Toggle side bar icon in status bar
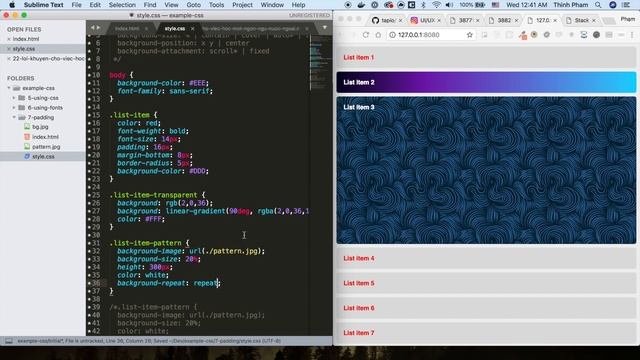The width and height of the screenshot is (640, 360). tap(9, 341)
